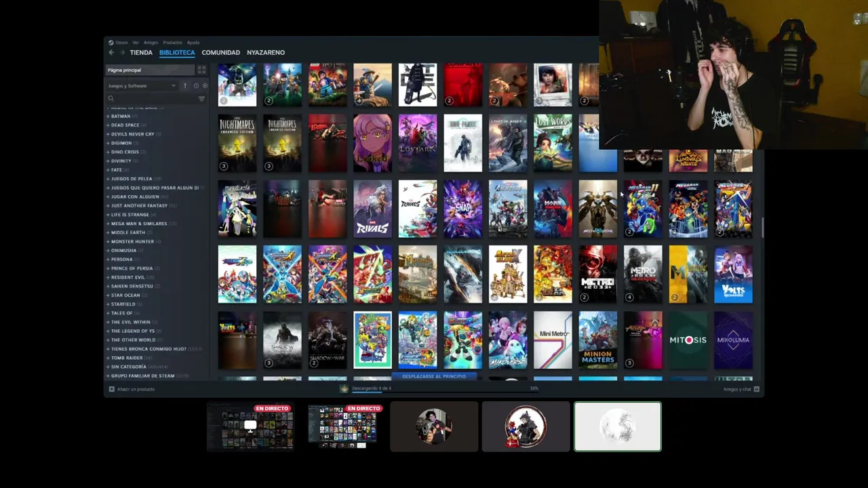The image size is (868, 488).
Task: Open Volts Recharged game cover
Action: pyautogui.click(x=733, y=274)
